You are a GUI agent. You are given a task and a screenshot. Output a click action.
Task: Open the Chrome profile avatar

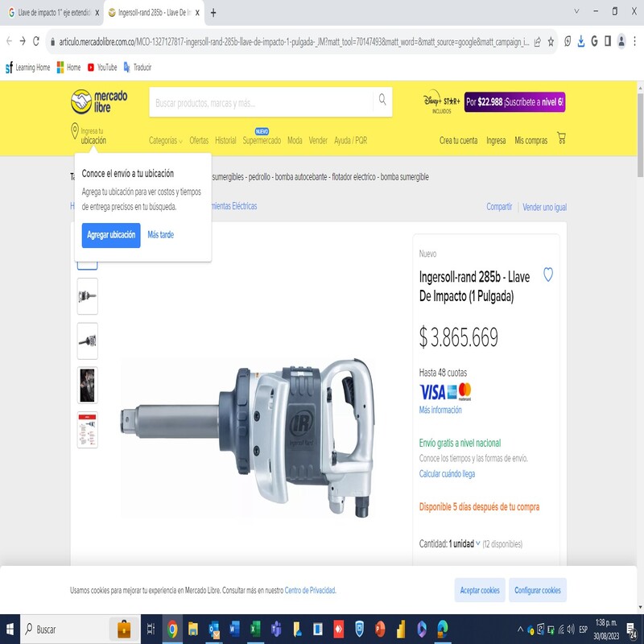coord(621,41)
